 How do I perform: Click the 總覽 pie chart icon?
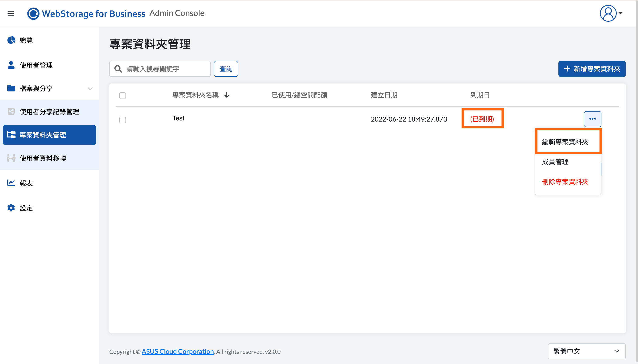click(x=11, y=40)
